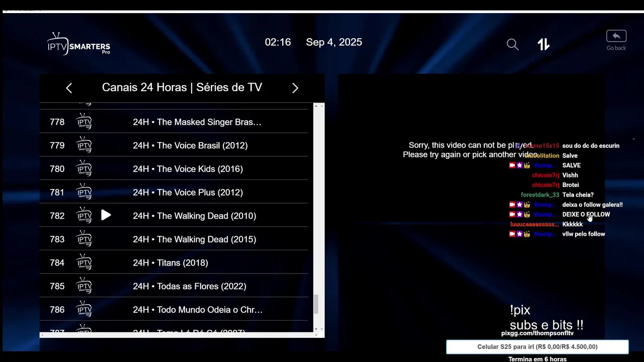Click the IPTV logo icon of channel 785
The image size is (644, 362).
pyautogui.click(x=84, y=286)
